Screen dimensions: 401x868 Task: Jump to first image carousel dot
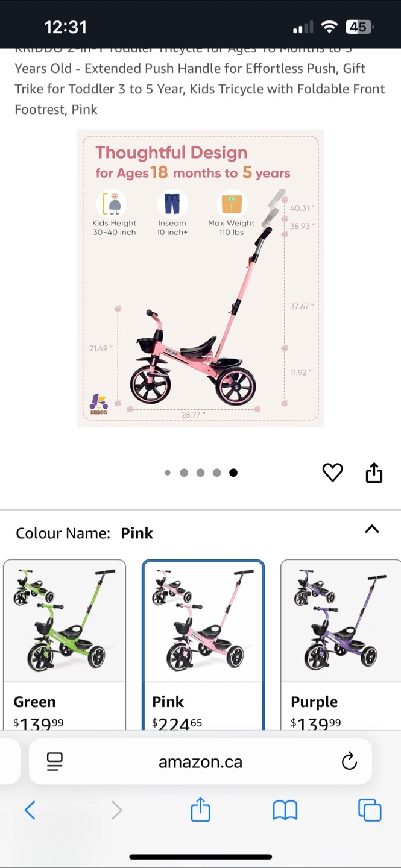(x=168, y=473)
